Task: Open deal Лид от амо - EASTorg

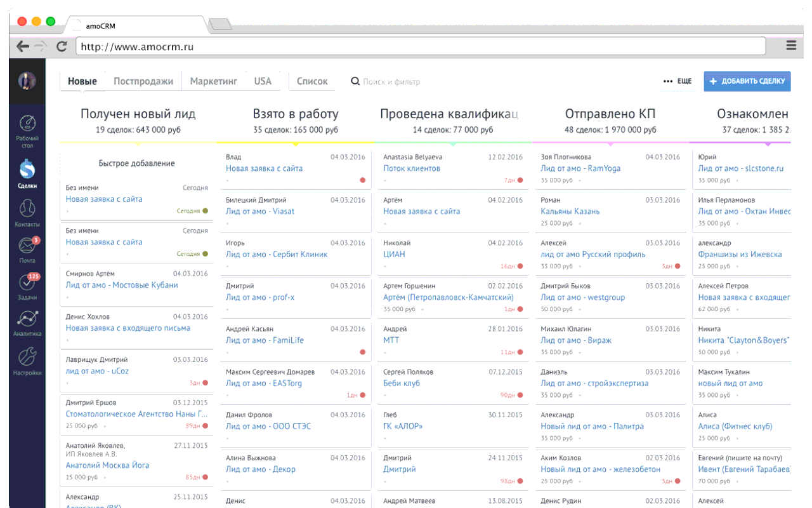Action: coord(264,384)
